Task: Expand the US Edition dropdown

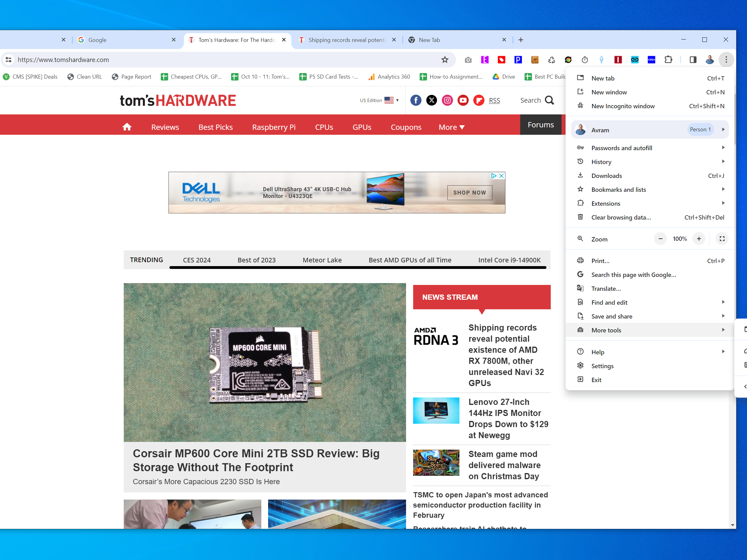Action: point(380,100)
